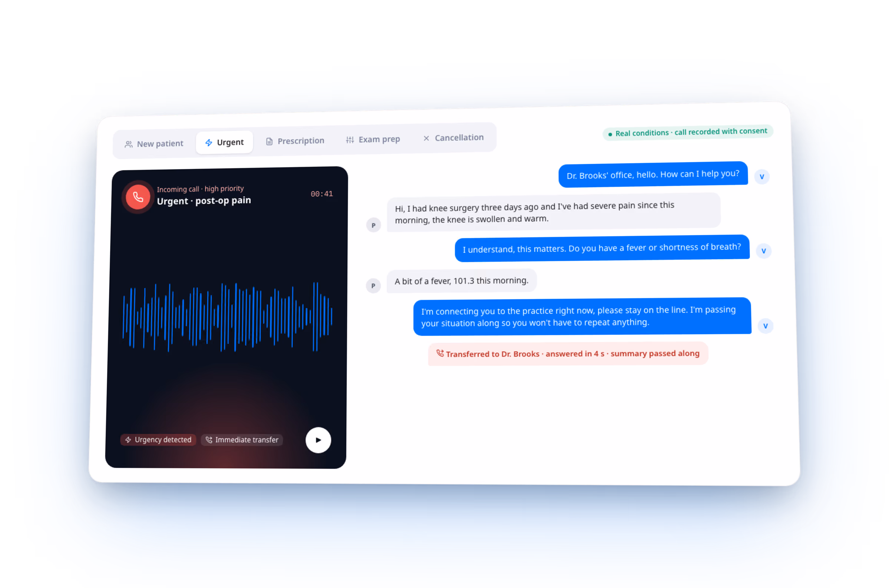Click the red incoming call phone icon
The height and width of the screenshot is (588, 889).
coord(137,197)
